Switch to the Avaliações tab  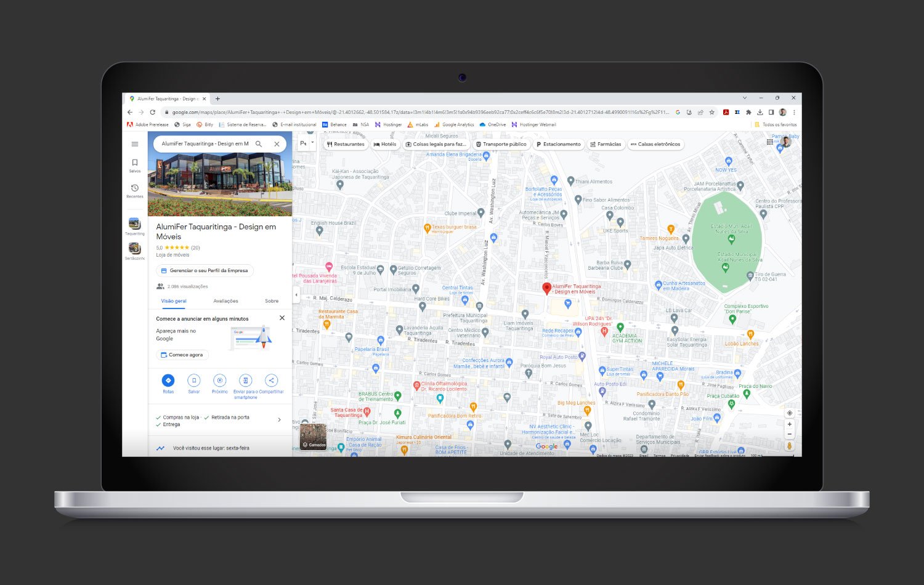click(x=225, y=301)
